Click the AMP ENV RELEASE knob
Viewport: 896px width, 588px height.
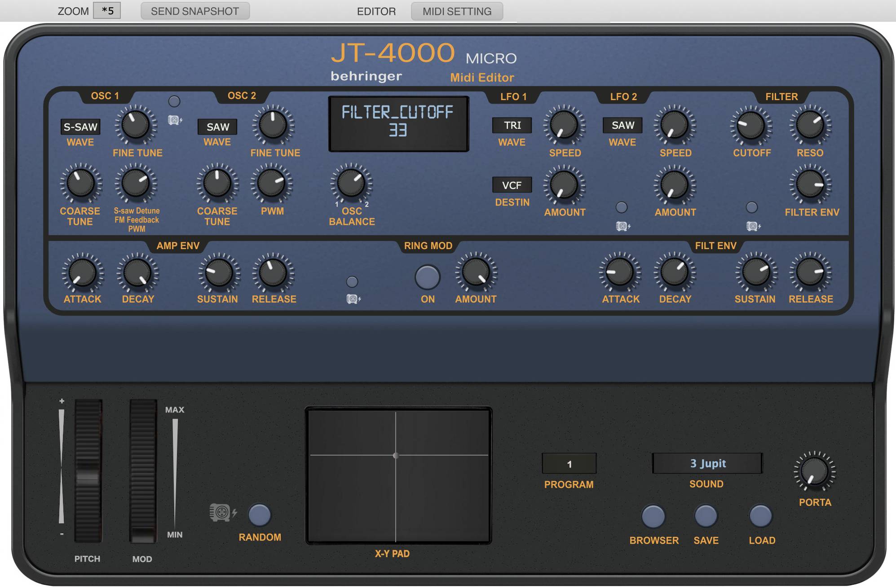click(x=273, y=273)
